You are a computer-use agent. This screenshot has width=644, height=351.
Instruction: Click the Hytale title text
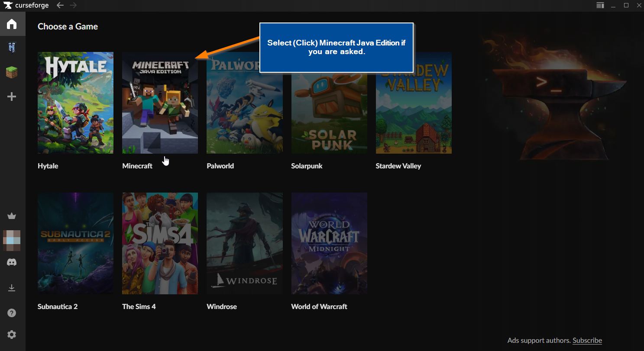click(x=48, y=166)
